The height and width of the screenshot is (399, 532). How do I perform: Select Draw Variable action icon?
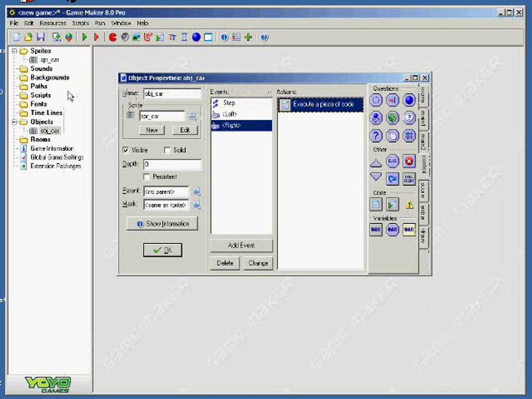409,229
